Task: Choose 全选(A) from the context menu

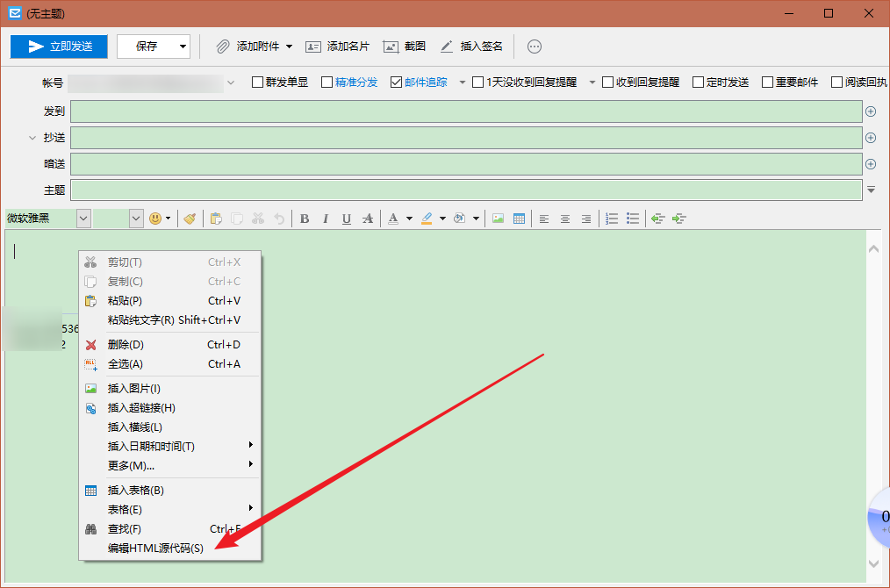Action: (x=169, y=364)
